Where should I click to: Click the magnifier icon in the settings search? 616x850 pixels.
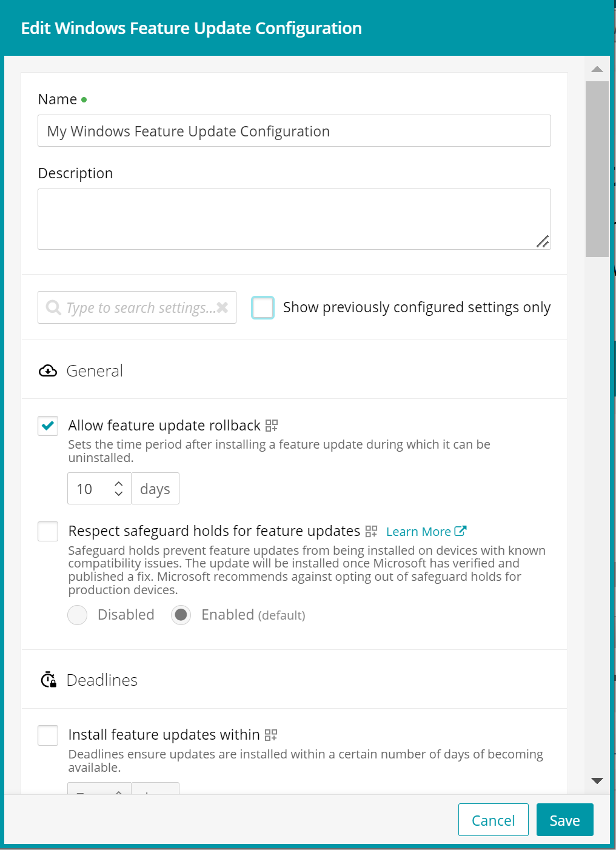pyautogui.click(x=53, y=307)
